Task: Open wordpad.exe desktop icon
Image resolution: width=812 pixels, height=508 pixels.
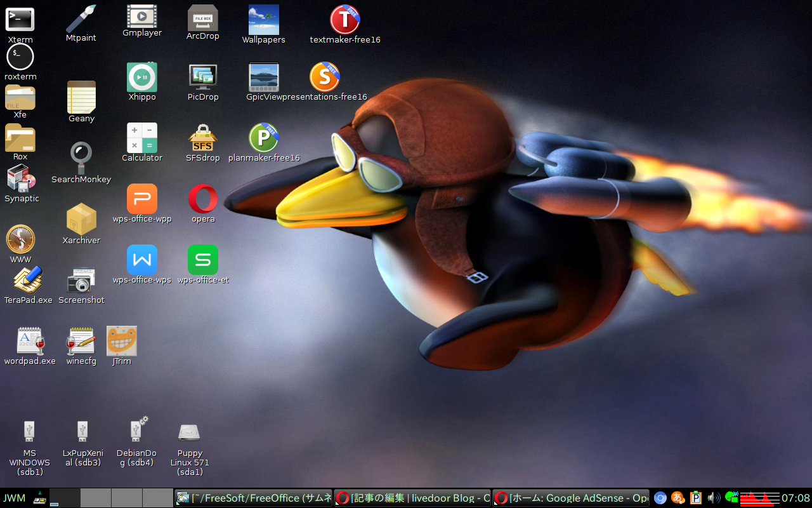Action: (x=30, y=341)
